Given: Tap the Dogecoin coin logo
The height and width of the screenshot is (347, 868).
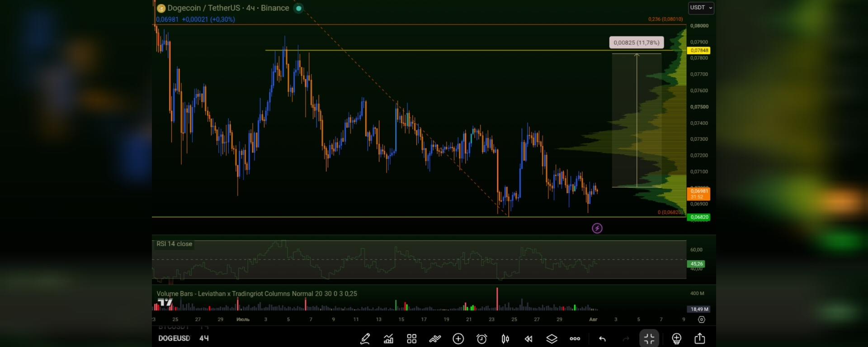Looking at the screenshot, I should (161, 8).
